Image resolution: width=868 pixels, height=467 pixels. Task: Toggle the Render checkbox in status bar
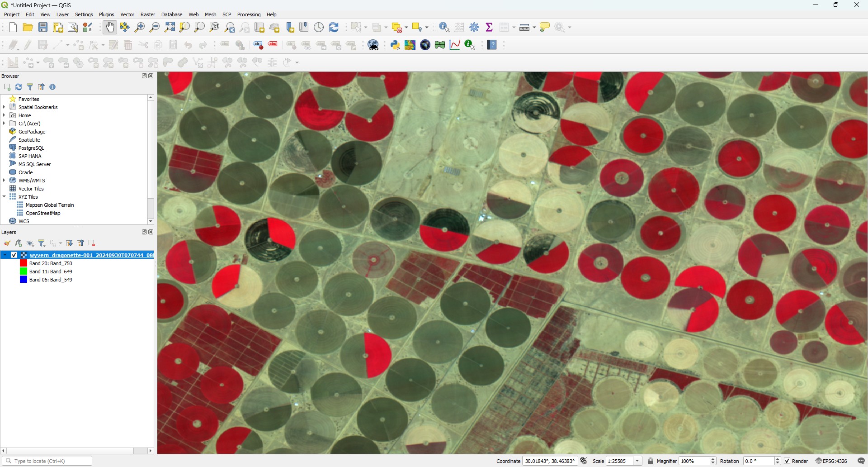coord(787,461)
